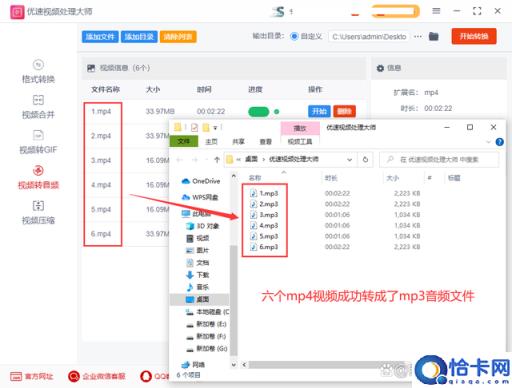This screenshot has height=388, width=512.
Task: Sort by the 名称 column header
Action: (255, 178)
